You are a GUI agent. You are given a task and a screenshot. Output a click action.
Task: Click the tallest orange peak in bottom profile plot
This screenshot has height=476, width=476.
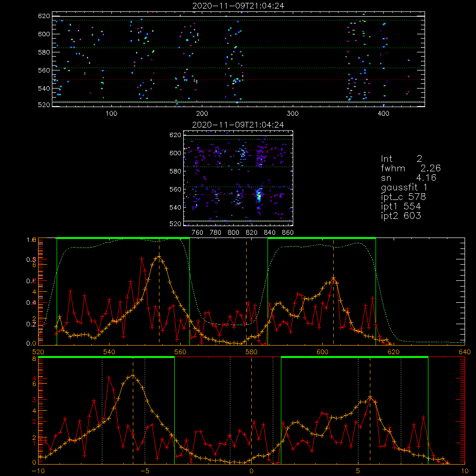pos(133,376)
